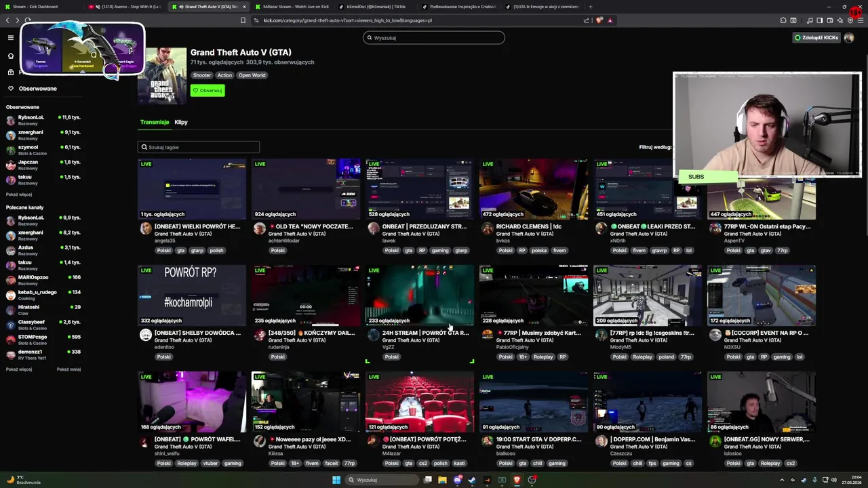
Task: Open the red cinema seats stream thumbnail
Action: tap(420, 402)
